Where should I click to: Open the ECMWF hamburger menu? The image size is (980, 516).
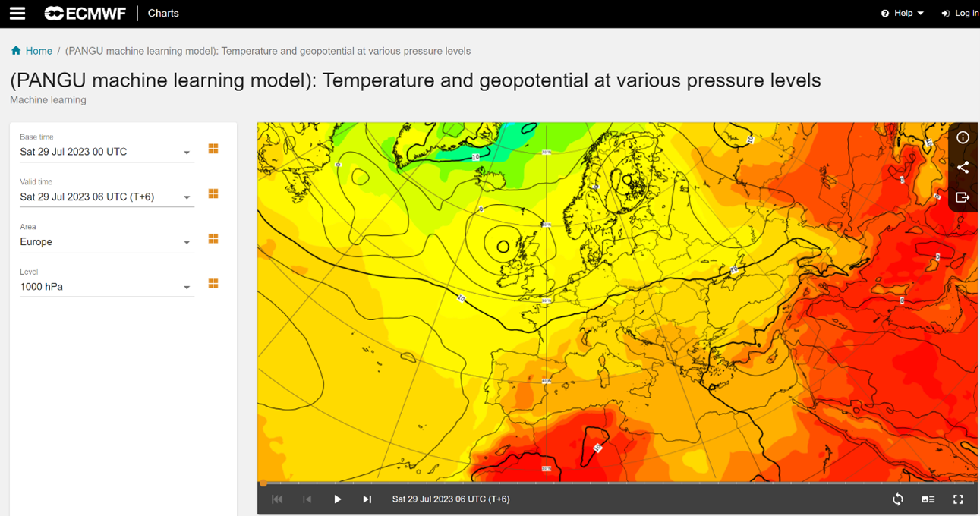(x=17, y=13)
